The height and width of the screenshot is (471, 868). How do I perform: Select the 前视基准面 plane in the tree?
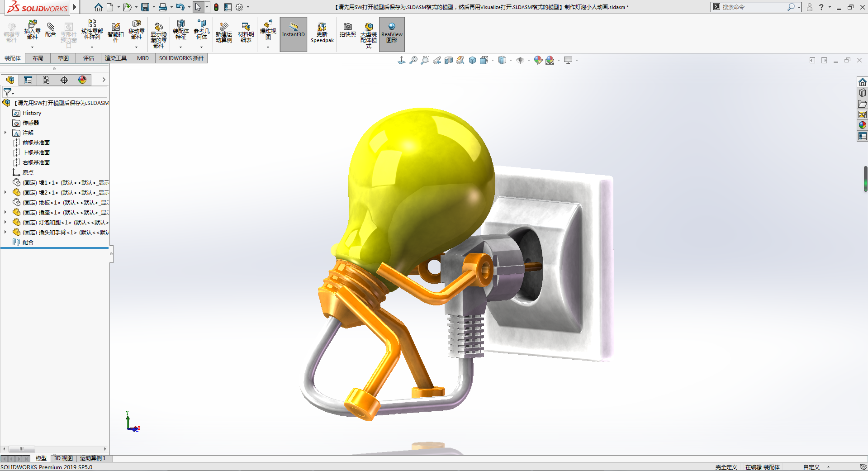coord(36,143)
